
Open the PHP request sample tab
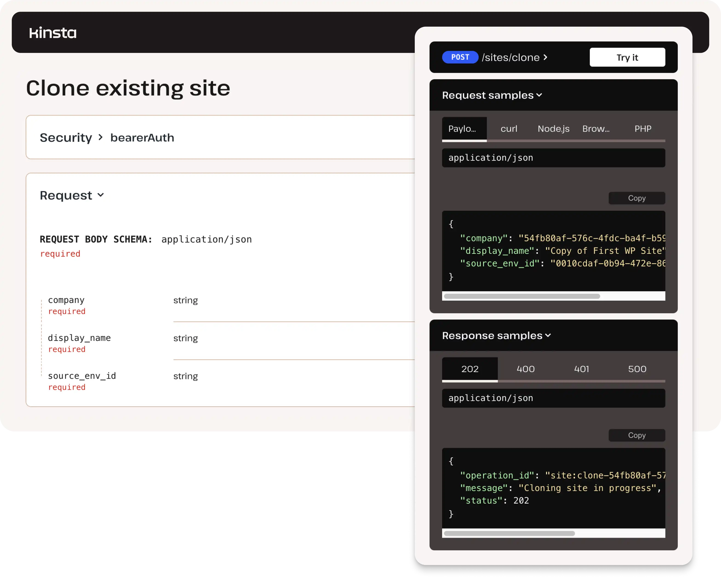point(643,129)
